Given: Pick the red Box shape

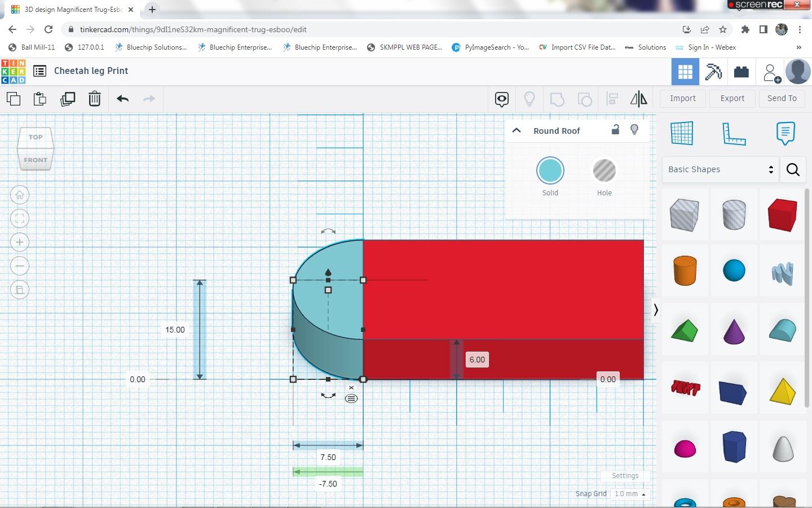Looking at the screenshot, I should [x=783, y=214].
